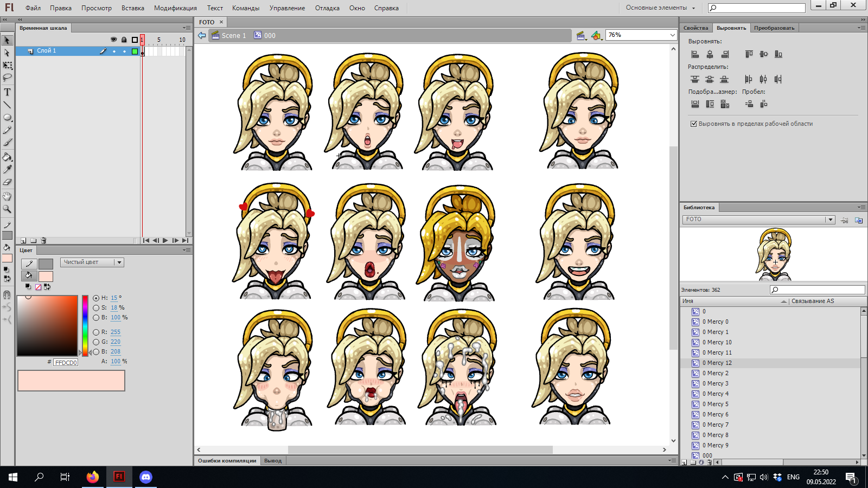Click match width icon
Viewport: 868px width, 488px height.
[695, 104]
